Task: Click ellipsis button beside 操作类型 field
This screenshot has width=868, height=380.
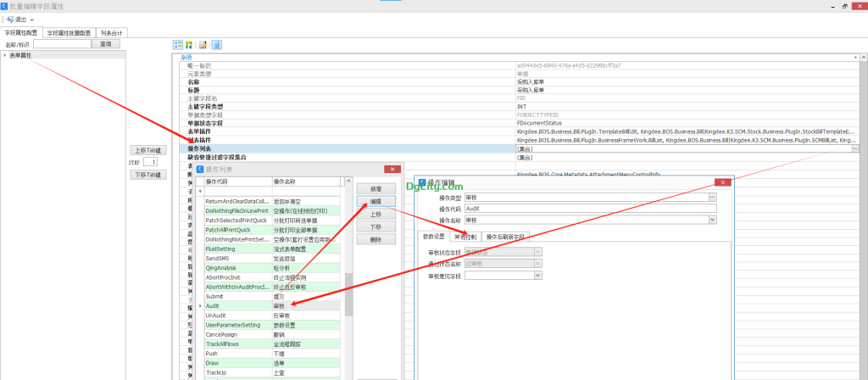Action: coord(712,197)
